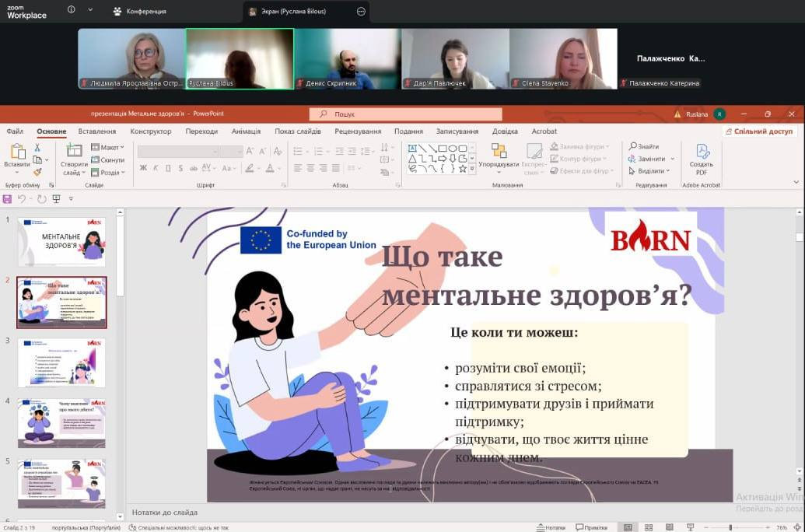Click the Redo arrow in quick access toolbar
This screenshot has height=532, width=805.
pos(41,199)
